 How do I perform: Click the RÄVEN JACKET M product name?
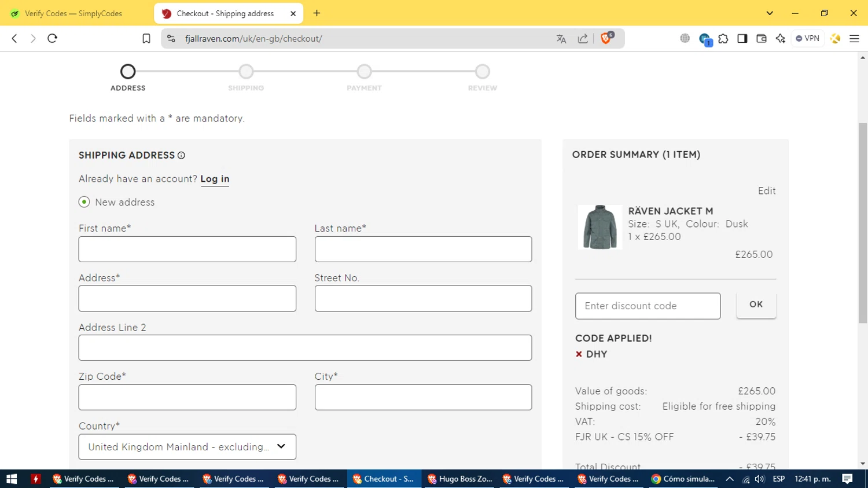pyautogui.click(x=671, y=211)
